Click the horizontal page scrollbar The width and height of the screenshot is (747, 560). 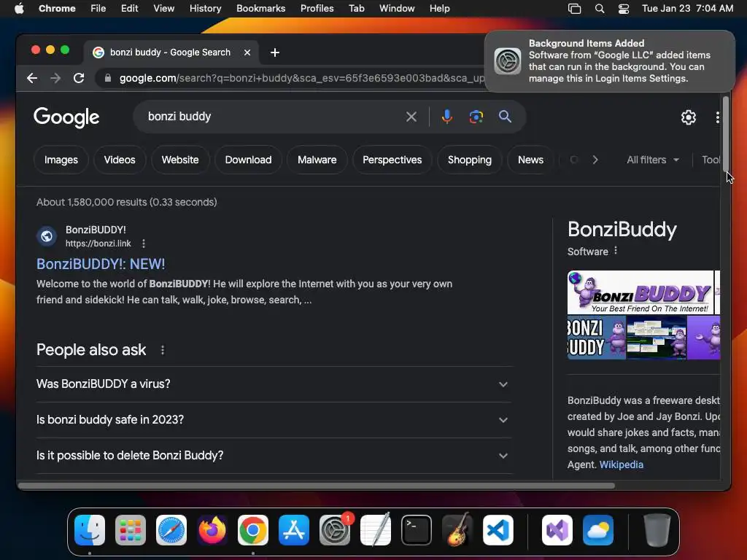pos(317,486)
